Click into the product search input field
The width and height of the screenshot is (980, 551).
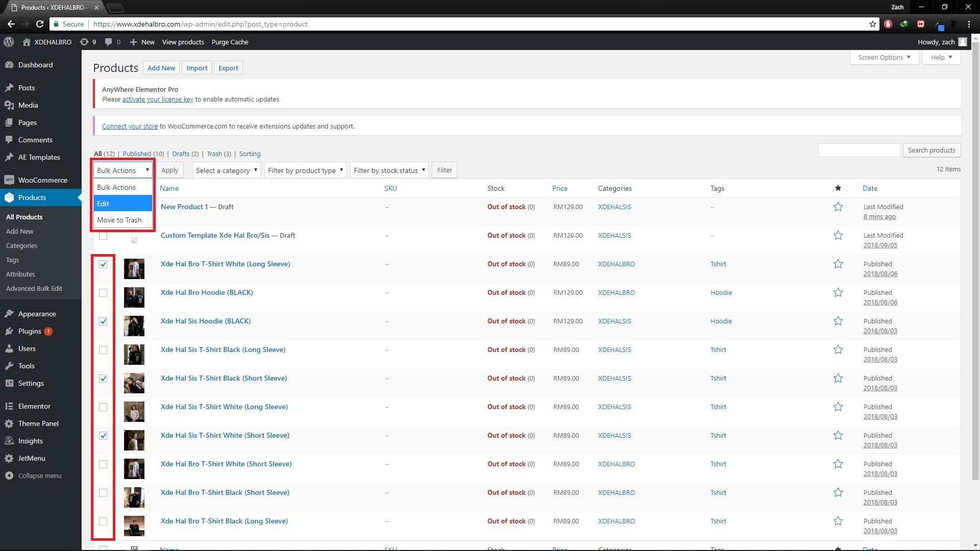point(859,150)
